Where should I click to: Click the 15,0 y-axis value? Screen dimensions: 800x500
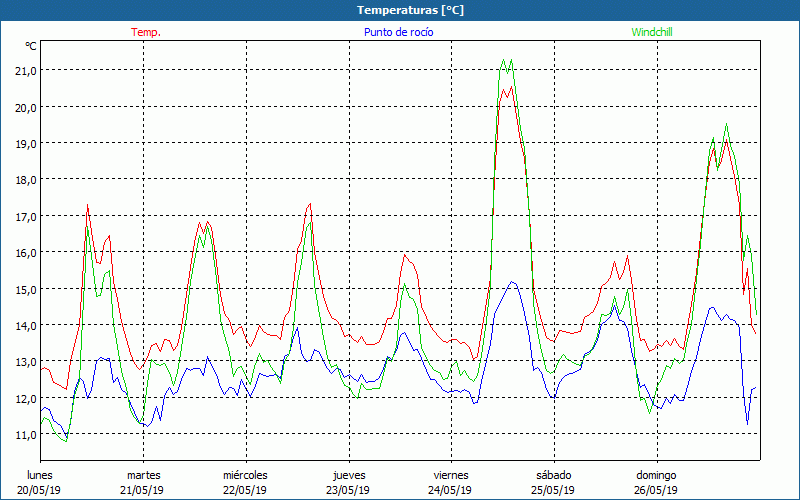click(x=26, y=290)
